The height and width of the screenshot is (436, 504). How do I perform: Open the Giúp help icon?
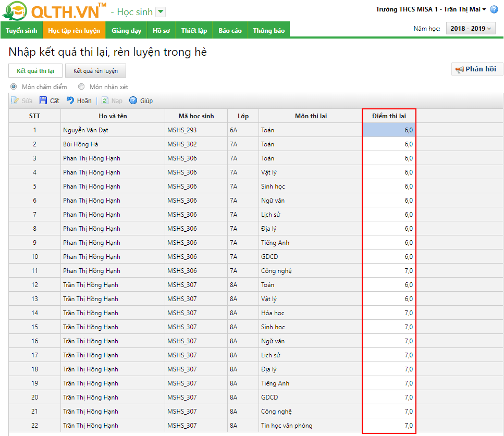(x=133, y=101)
